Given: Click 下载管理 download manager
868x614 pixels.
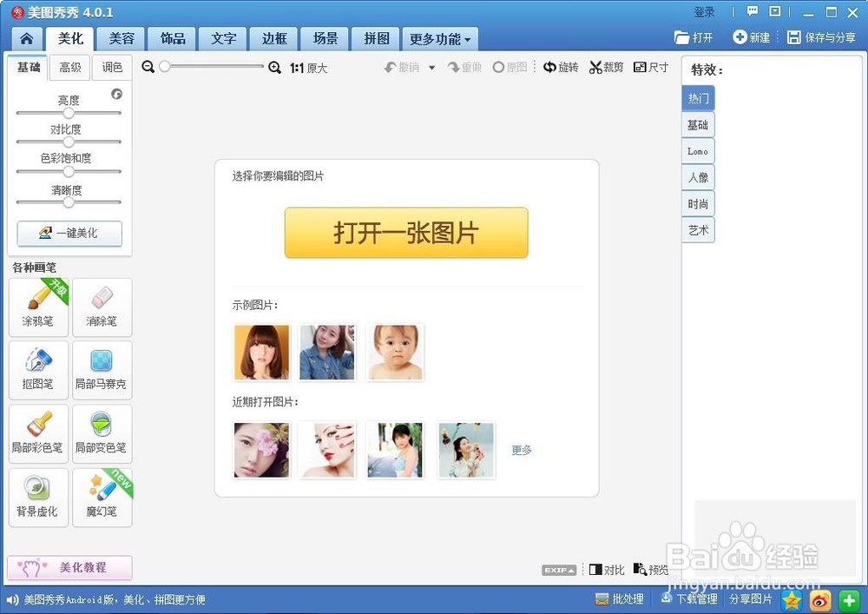Looking at the screenshot, I should tap(688, 599).
